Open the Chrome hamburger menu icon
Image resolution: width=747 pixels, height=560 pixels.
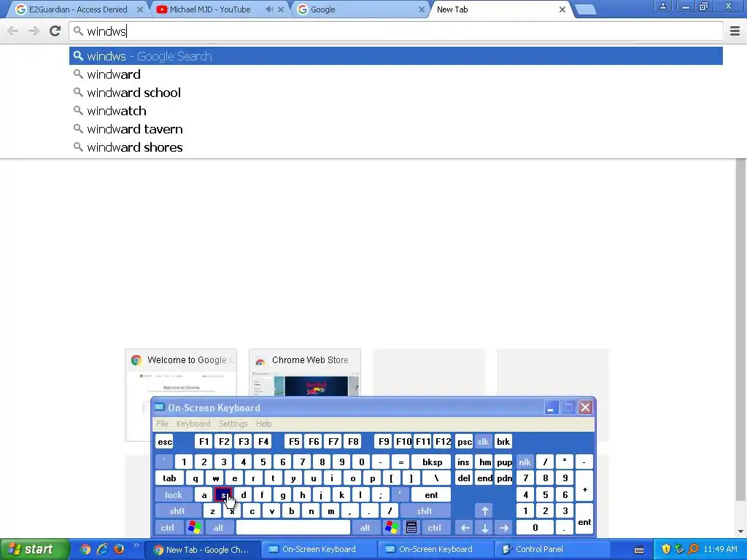735,31
